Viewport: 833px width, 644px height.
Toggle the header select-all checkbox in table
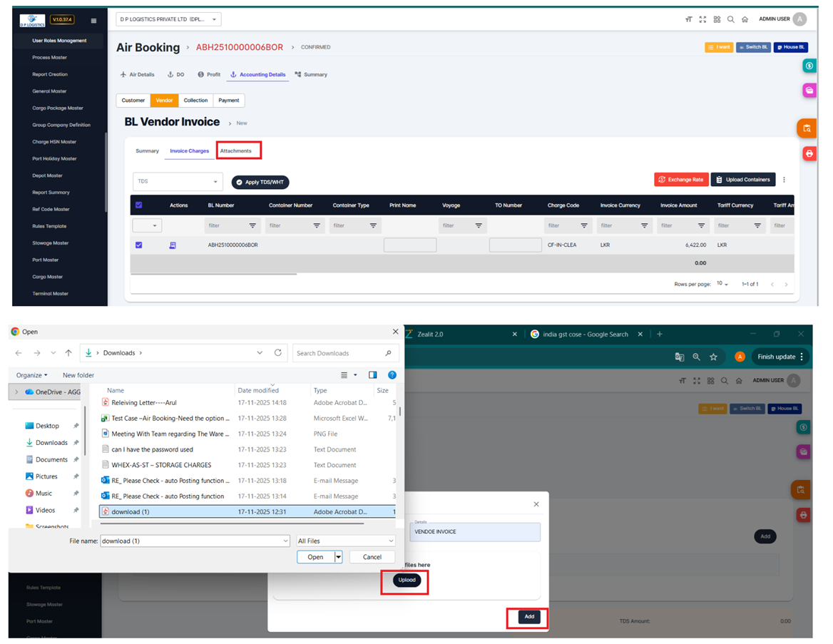point(138,205)
